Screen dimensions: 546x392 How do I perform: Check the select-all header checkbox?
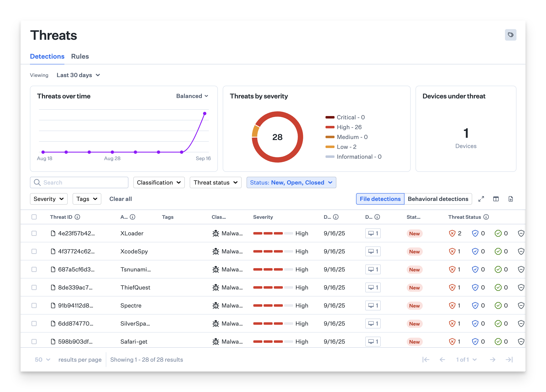[34, 217]
